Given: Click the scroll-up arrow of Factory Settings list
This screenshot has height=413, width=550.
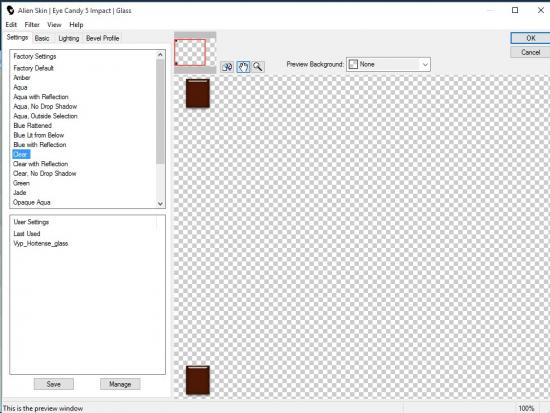Looking at the screenshot, I should (x=160, y=55).
